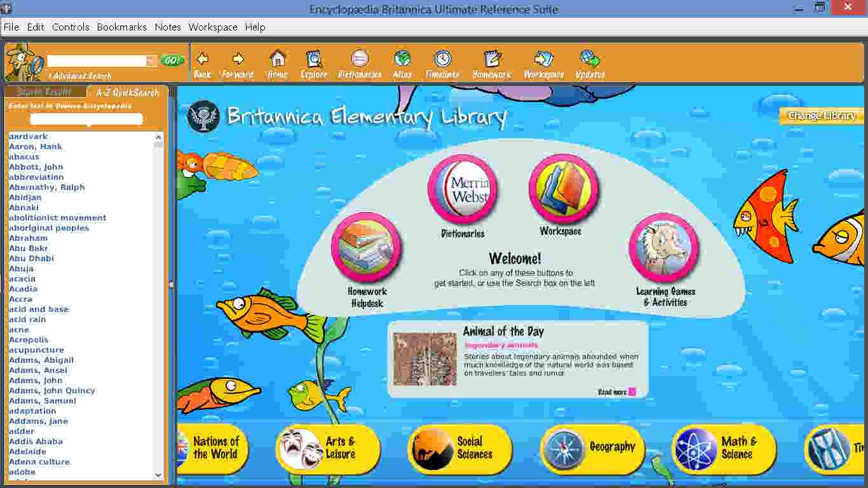Click the A-Z QuickSearch text field
The height and width of the screenshot is (488, 868).
pyautogui.click(x=86, y=119)
